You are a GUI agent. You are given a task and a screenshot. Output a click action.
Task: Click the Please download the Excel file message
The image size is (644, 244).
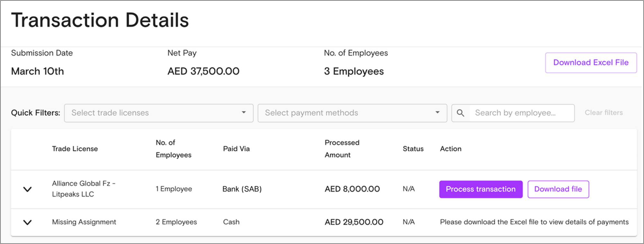[534, 222]
